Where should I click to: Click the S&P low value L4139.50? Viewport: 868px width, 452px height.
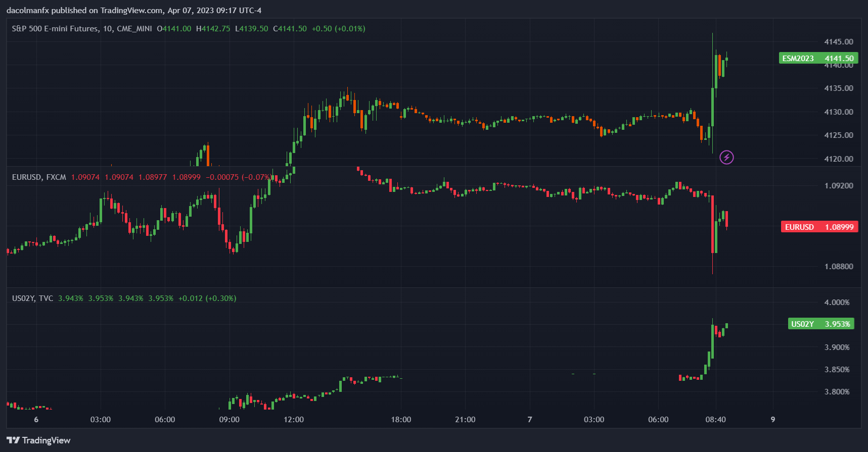coord(252,29)
